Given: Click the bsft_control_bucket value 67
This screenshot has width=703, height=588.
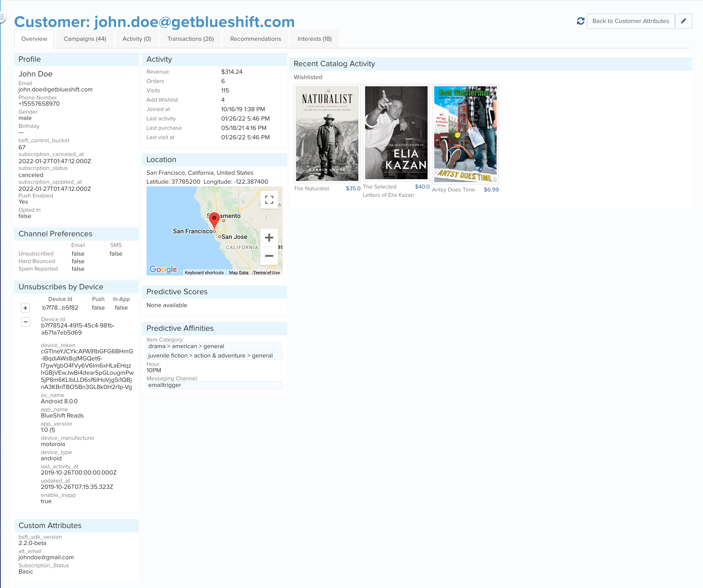Looking at the screenshot, I should 22,148.
